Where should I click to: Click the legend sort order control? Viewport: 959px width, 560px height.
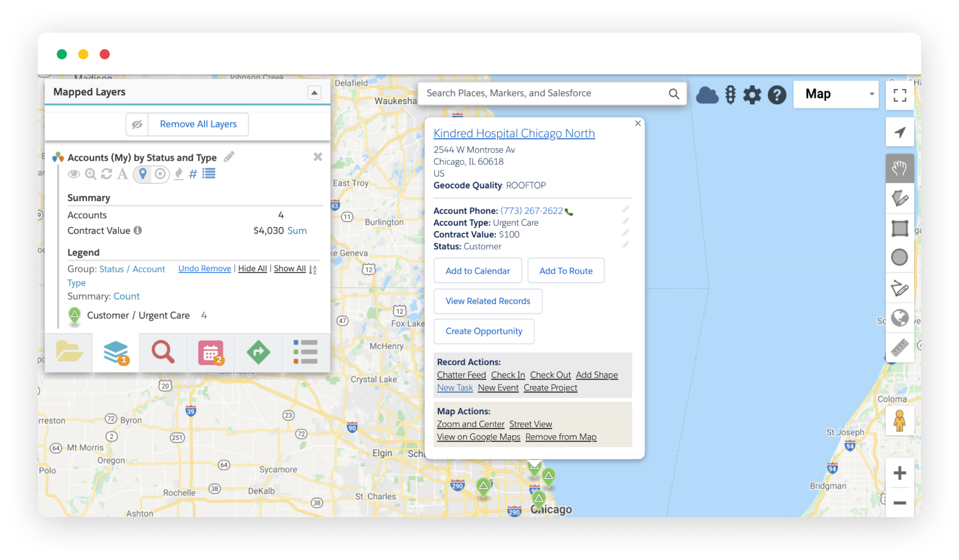tap(313, 269)
